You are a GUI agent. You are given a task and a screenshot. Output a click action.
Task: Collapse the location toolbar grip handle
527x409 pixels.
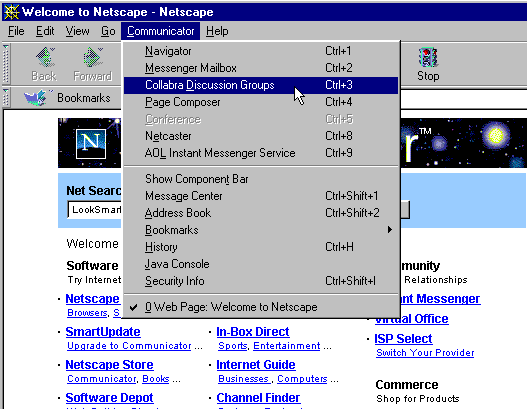click(x=6, y=98)
